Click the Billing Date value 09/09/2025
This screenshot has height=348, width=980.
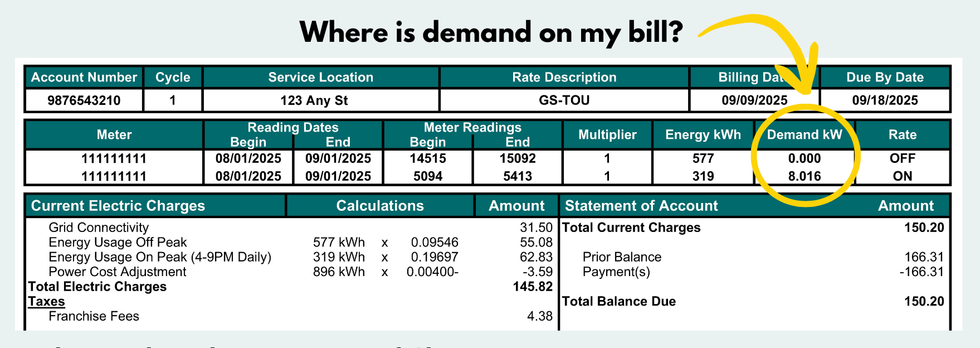pos(754,100)
